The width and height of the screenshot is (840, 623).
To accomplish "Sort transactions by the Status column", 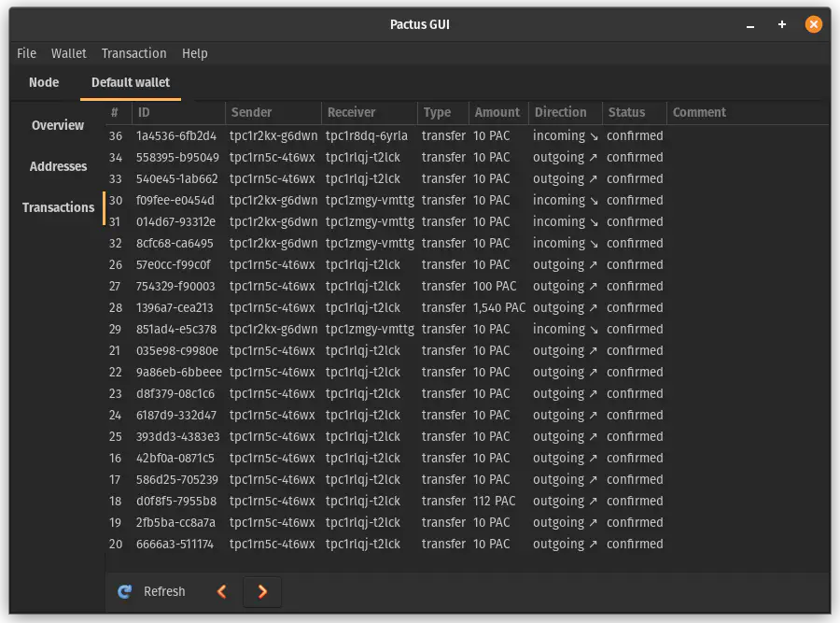I will 627,112.
